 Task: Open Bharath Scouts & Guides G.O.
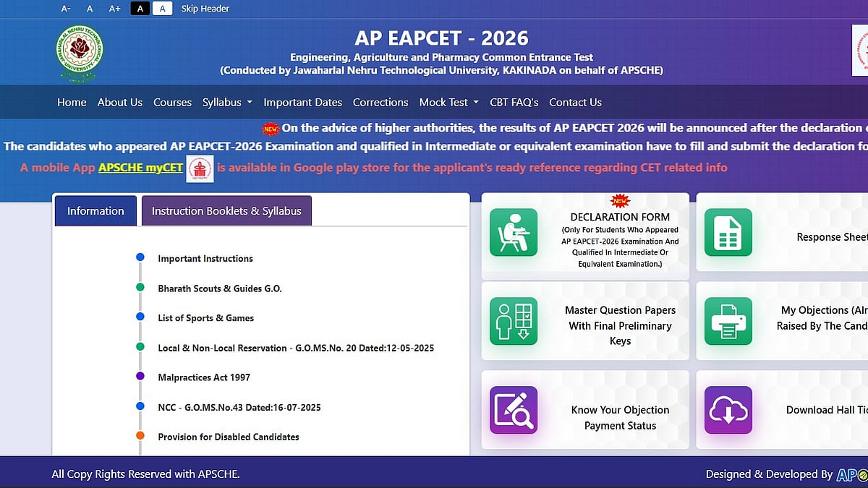220,288
